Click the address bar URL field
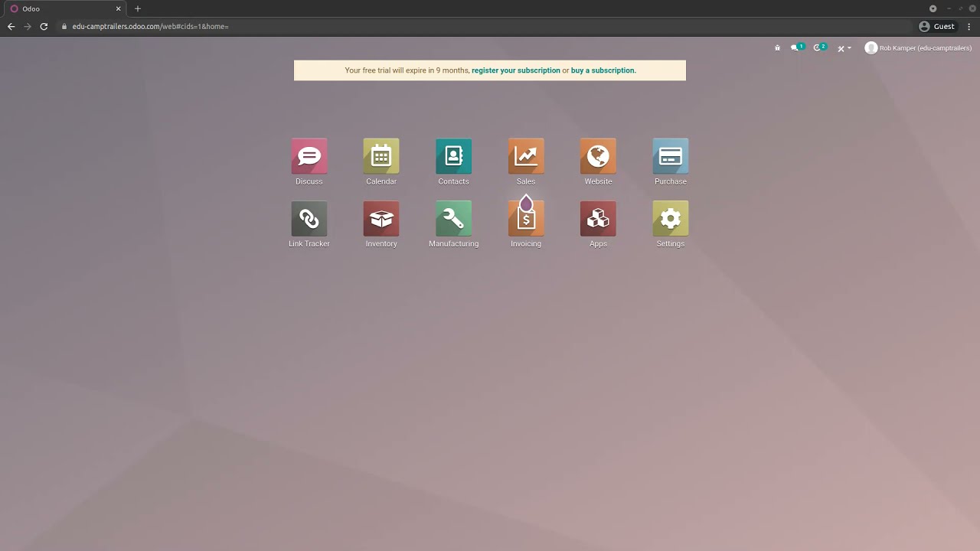The width and height of the screenshot is (980, 551). [485, 26]
